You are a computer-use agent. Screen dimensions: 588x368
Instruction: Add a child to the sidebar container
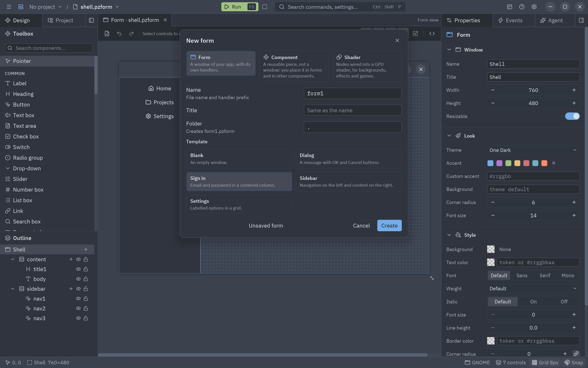click(71, 289)
